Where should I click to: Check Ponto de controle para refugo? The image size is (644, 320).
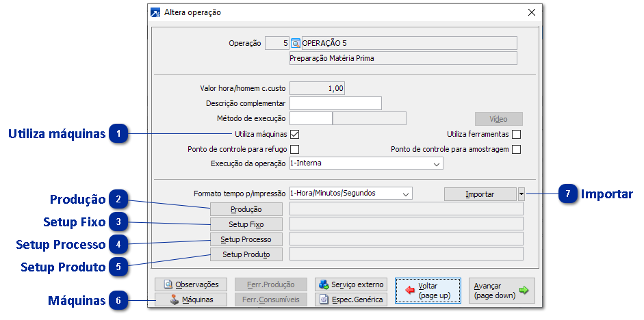pyautogui.click(x=294, y=149)
